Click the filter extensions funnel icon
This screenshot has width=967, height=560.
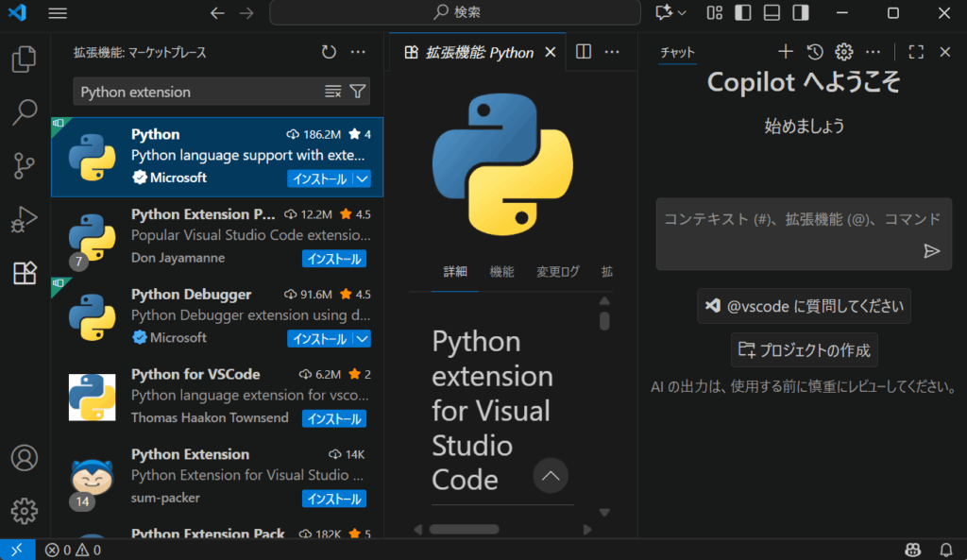click(x=358, y=92)
